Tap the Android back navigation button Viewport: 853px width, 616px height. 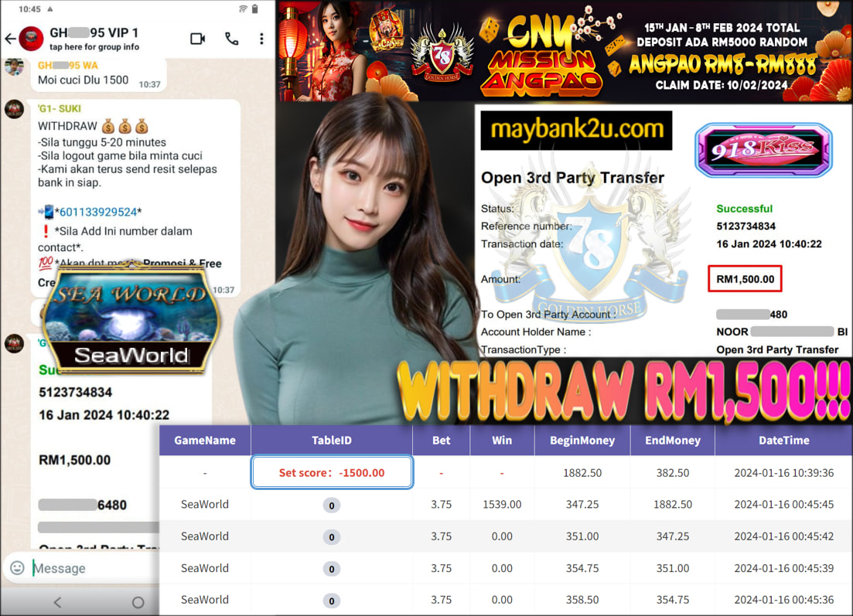point(58,602)
